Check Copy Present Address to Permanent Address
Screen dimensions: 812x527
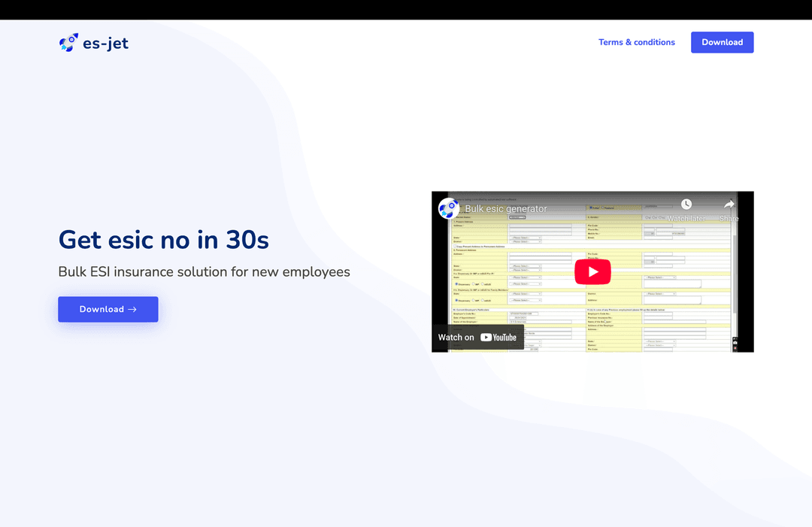pos(453,246)
